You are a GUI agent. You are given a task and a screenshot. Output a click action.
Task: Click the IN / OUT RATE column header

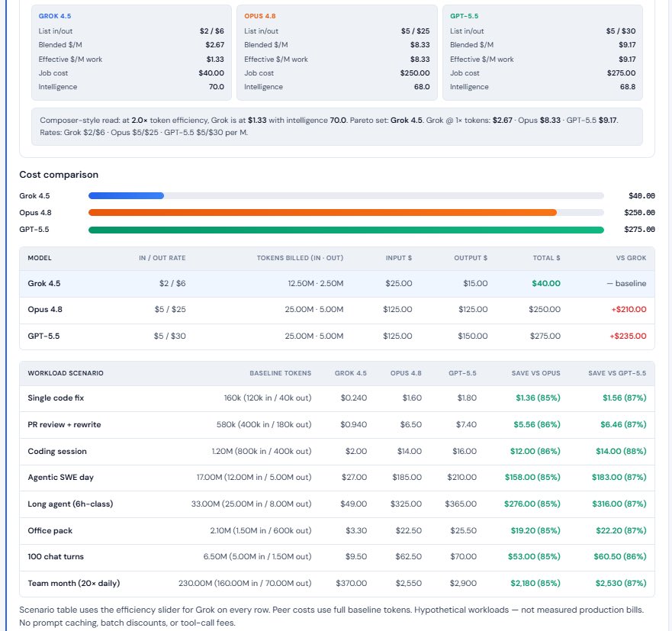click(x=162, y=258)
